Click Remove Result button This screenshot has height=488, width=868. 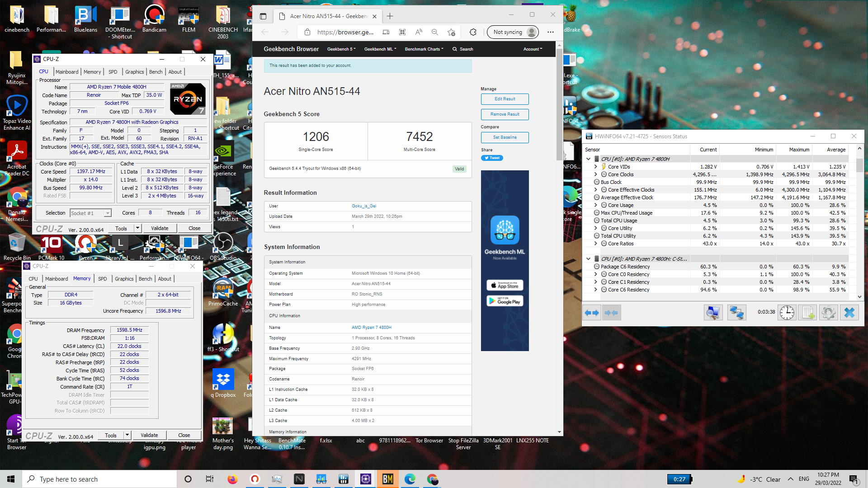(x=505, y=114)
